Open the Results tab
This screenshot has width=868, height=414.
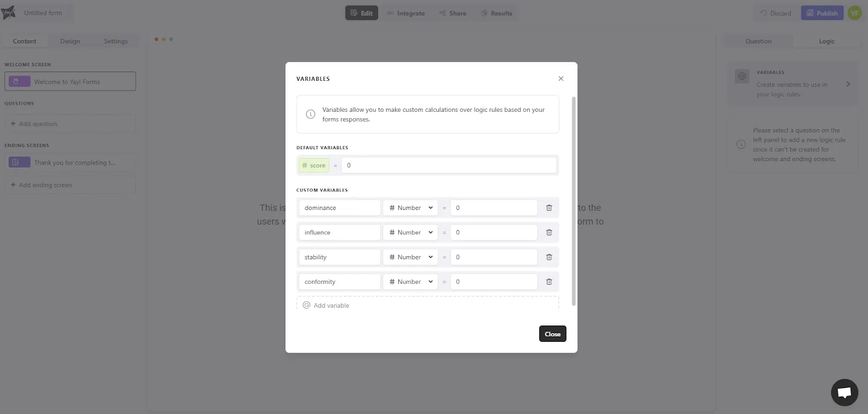[496, 13]
